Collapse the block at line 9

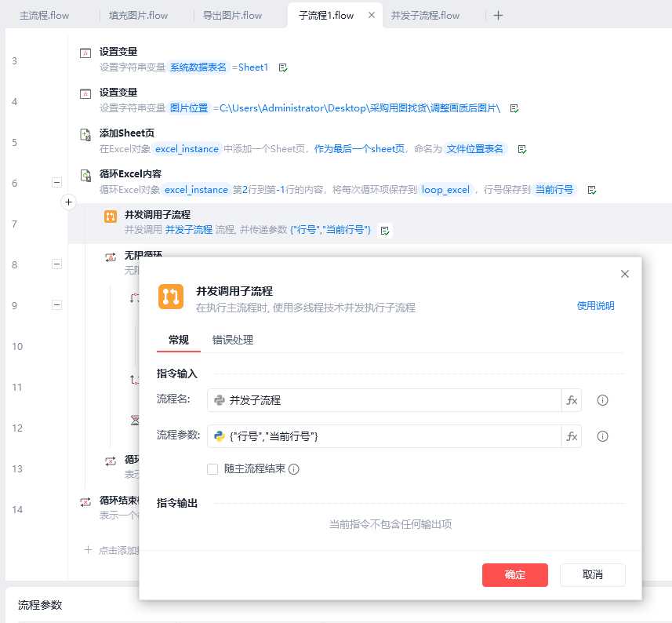click(x=56, y=305)
